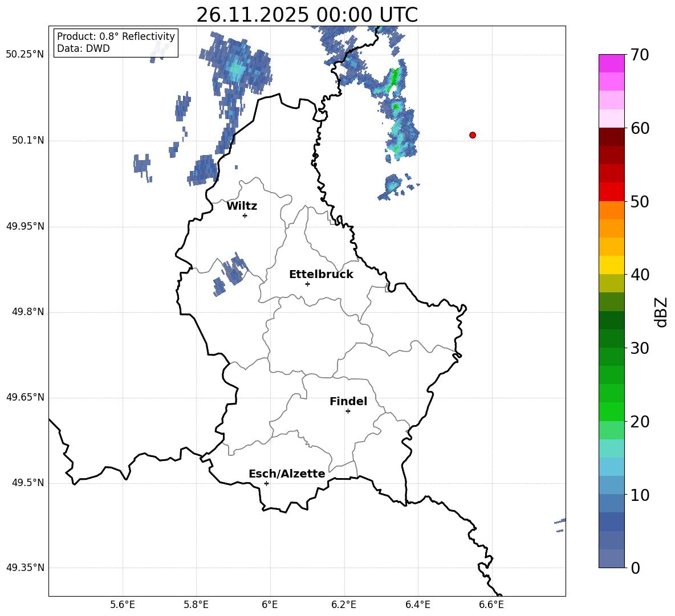The width and height of the screenshot is (675, 616).
Task: Click the 70 tick label on colorbar
Action: (x=639, y=55)
